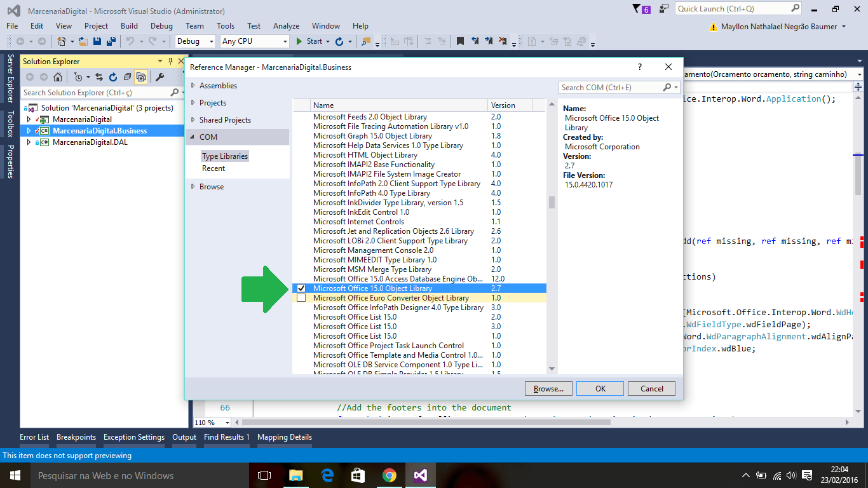Click Cancel in Reference Manager
The height and width of the screenshot is (488, 868).
(651, 388)
